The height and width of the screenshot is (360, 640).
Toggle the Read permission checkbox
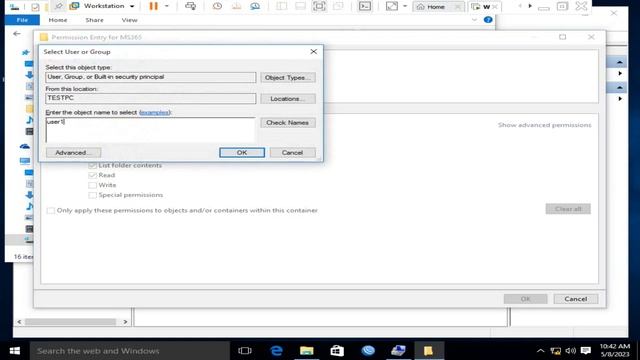pos(92,175)
